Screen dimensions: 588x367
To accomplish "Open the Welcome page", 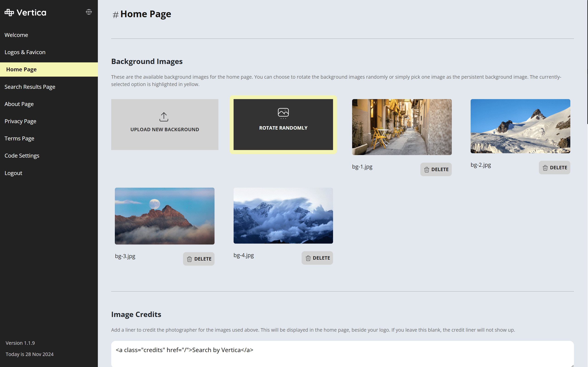I will 16,35.
